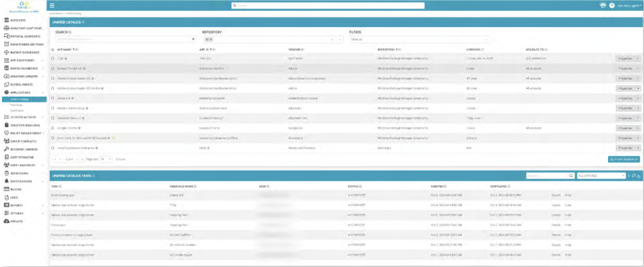Select the Grammarly for Microsoft Office checkbox

[52, 138]
